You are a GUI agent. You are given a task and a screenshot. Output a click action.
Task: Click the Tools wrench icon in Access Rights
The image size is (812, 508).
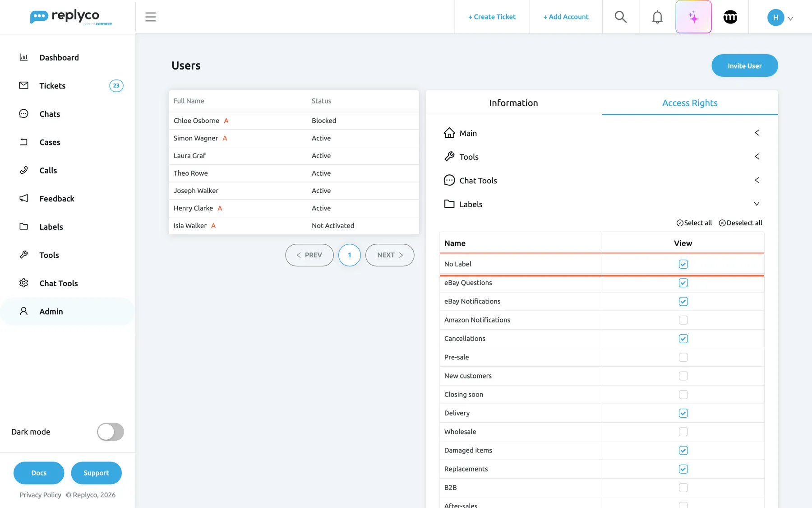click(x=449, y=156)
